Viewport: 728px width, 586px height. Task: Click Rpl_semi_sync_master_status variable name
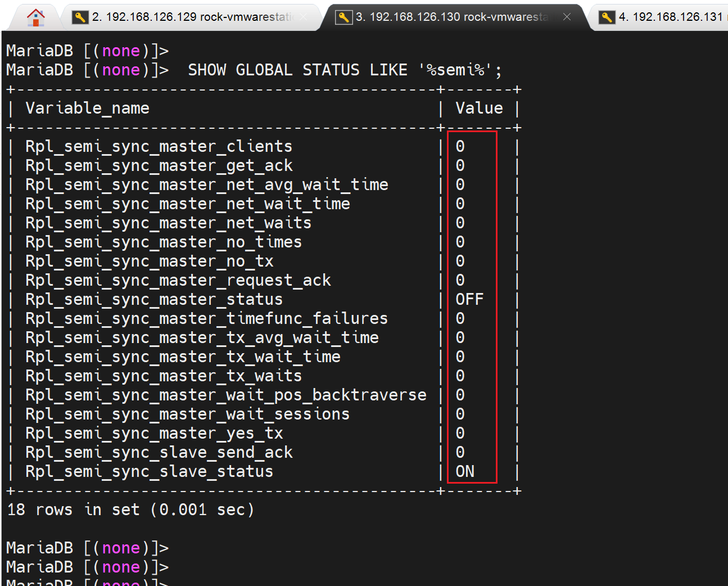[x=154, y=299]
